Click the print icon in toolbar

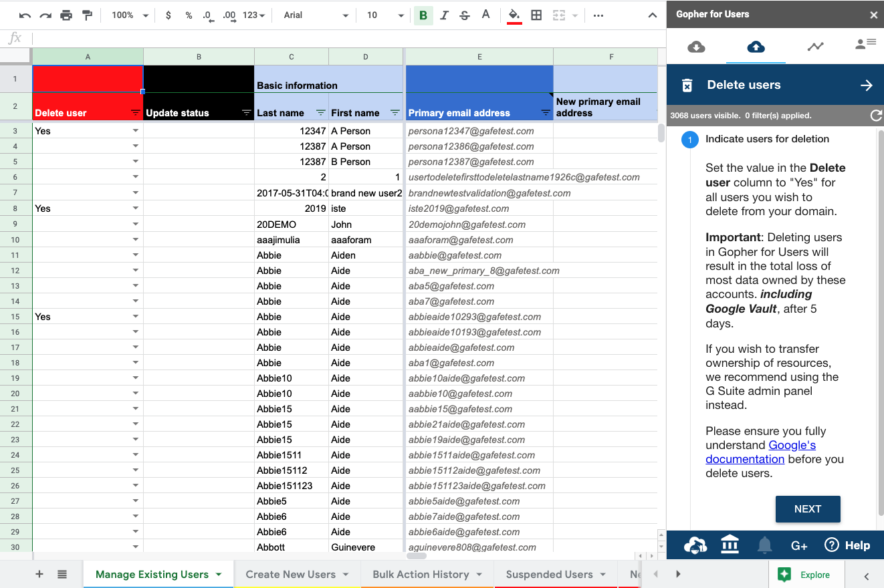click(x=66, y=15)
